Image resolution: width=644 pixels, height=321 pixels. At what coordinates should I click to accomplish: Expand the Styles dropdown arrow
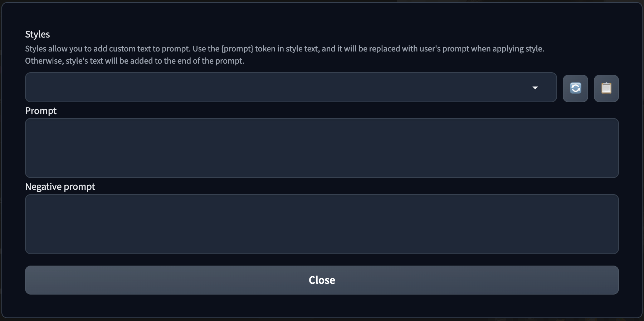coord(535,88)
